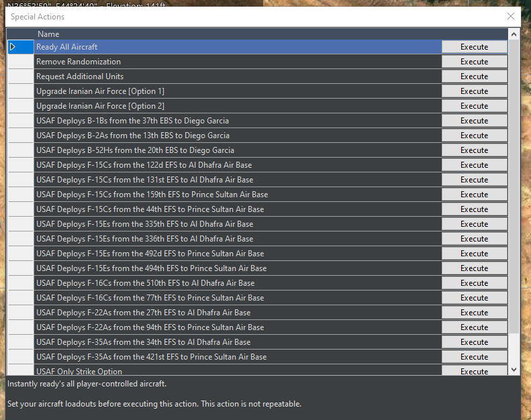Execute the USAF Only Strike Option
531x420 pixels.
tap(475, 370)
